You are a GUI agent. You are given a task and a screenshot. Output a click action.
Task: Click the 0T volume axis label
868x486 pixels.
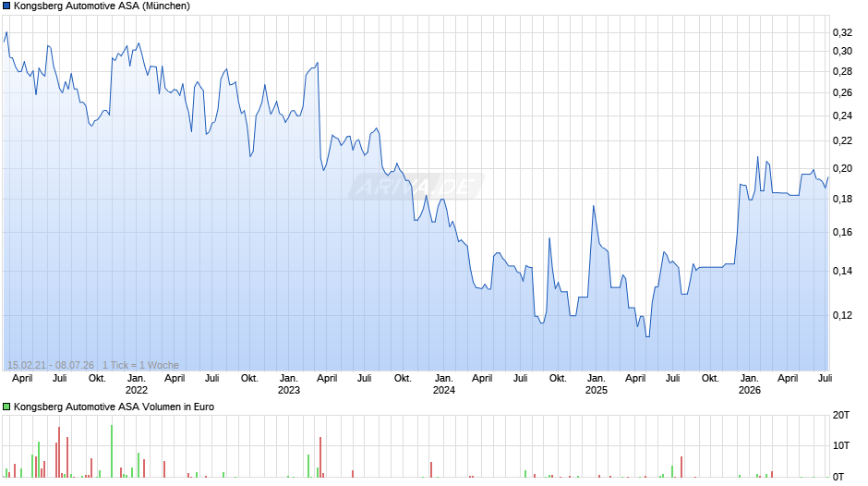click(x=838, y=477)
